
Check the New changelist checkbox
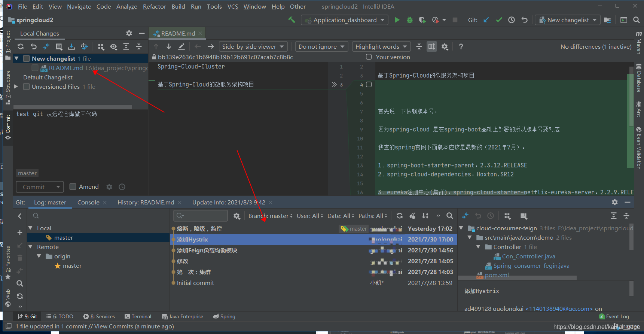[26, 58]
